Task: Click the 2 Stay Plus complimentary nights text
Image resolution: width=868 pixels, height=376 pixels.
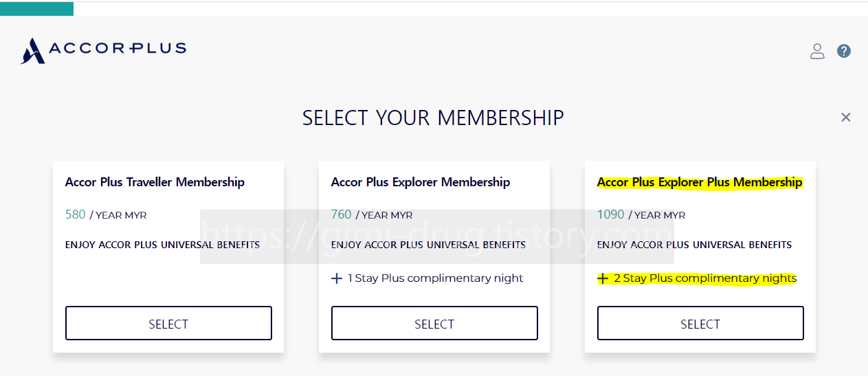Action: click(x=705, y=278)
